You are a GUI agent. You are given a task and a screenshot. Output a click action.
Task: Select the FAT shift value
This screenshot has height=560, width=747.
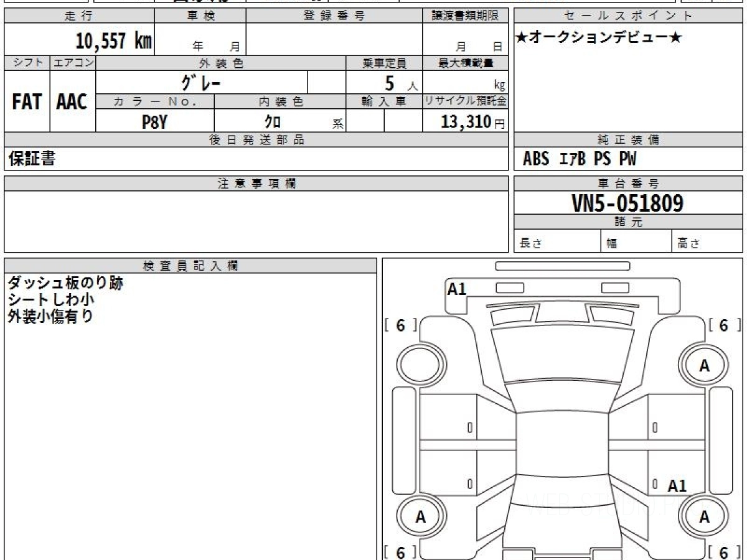27,101
